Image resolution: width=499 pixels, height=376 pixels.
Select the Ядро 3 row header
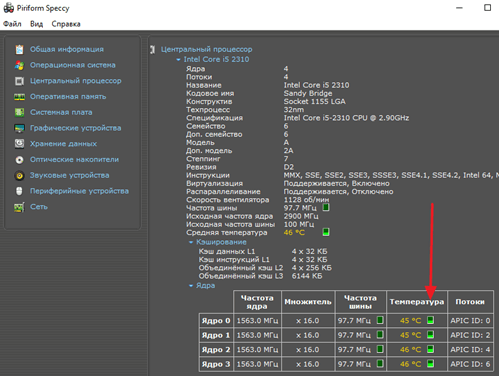point(216,364)
